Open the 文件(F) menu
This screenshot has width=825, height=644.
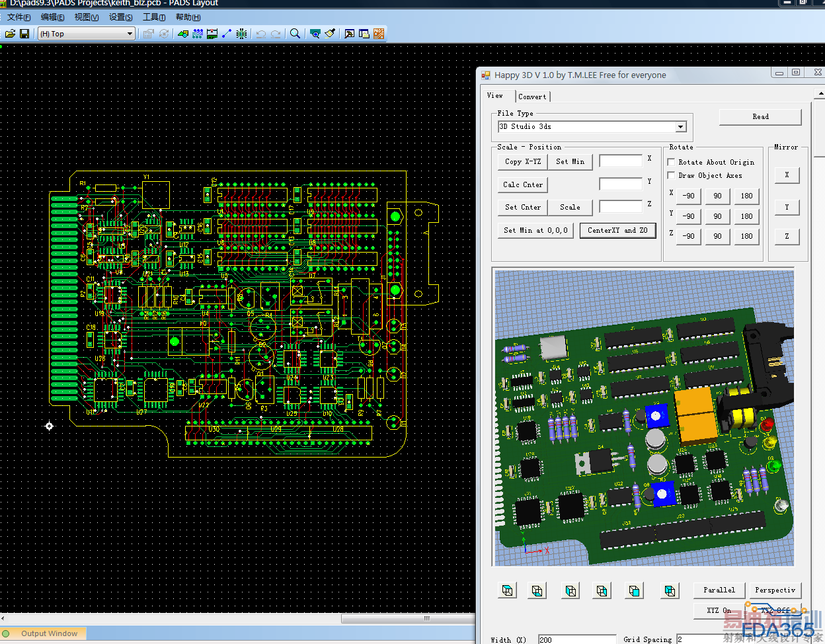(x=19, y=17)
